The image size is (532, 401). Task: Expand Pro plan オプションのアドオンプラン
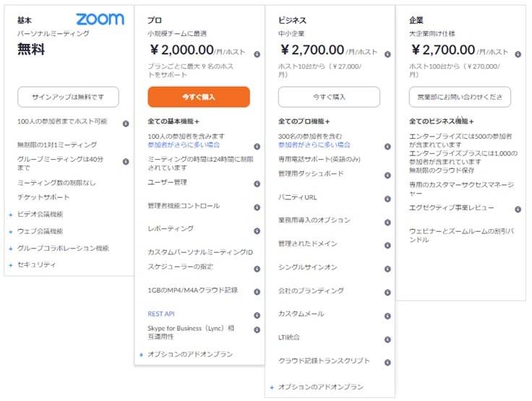tap(142, 355)
